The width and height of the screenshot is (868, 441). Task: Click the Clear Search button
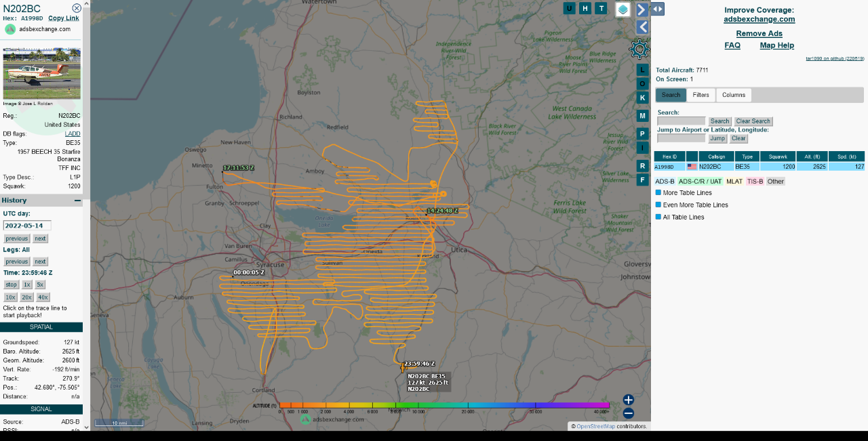tap(753, 121)
